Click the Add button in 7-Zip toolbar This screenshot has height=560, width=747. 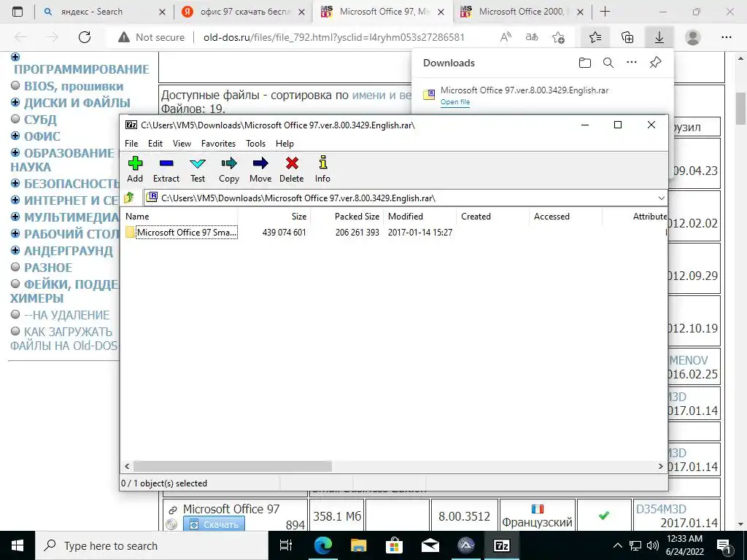click(135, 169)
